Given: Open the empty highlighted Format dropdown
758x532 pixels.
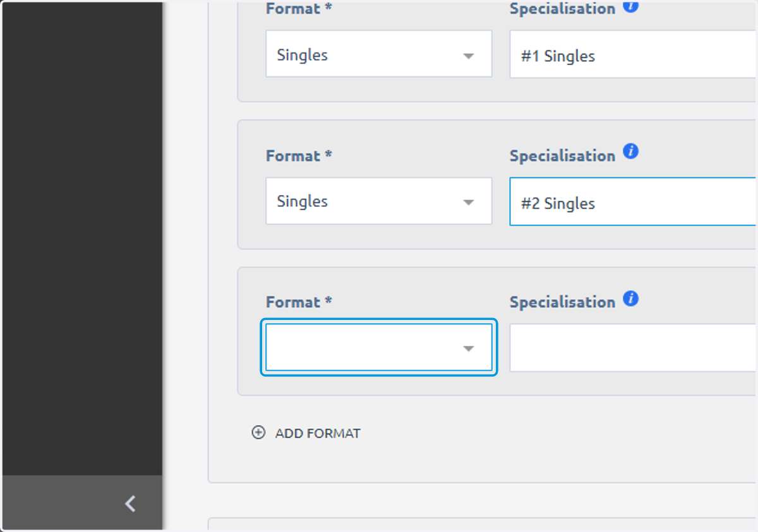Looking at the screenshot, I should click(378, 348).
